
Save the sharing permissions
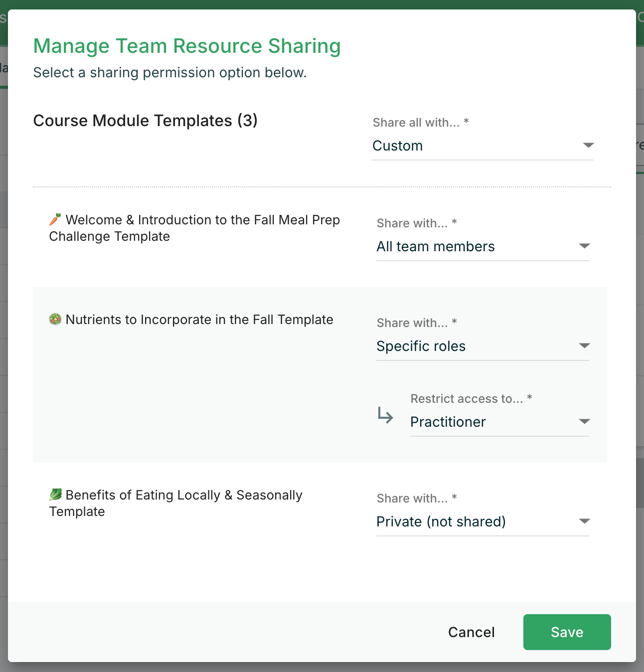click(x=567, y=632)
